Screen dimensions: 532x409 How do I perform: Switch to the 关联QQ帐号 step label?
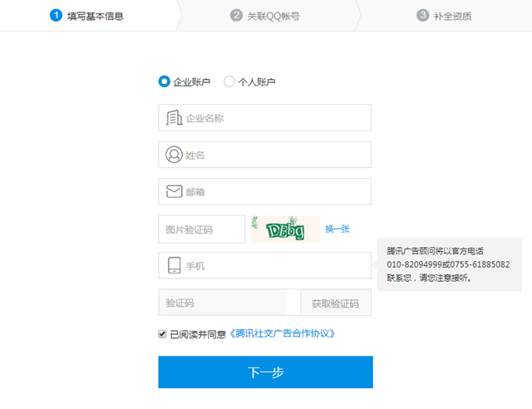point(273,16)
